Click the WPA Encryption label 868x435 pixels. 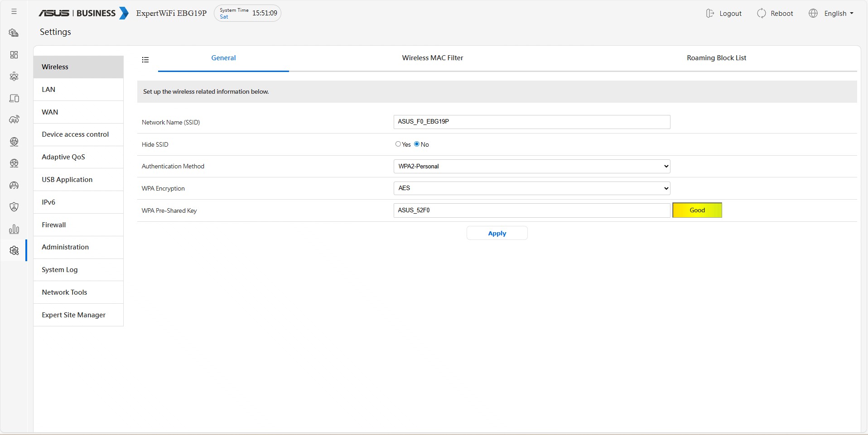click(x=163, y=188)
